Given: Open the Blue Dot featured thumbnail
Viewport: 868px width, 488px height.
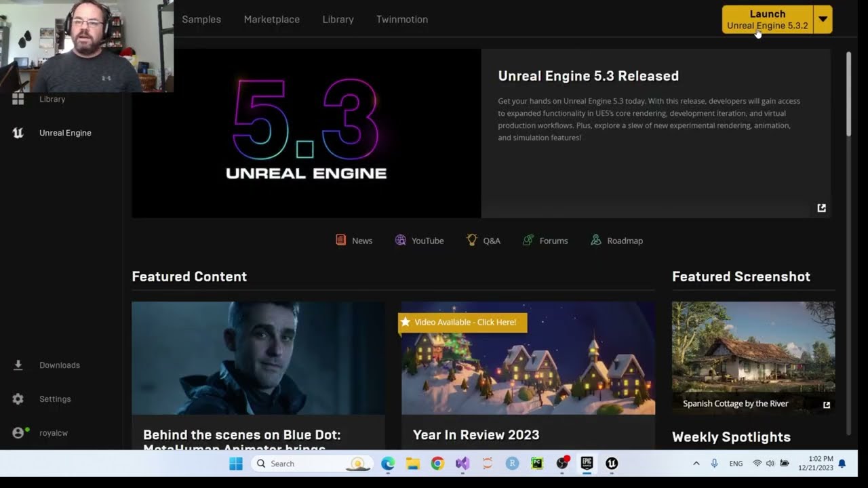Looking at the screenshot, I should point(258,358).
